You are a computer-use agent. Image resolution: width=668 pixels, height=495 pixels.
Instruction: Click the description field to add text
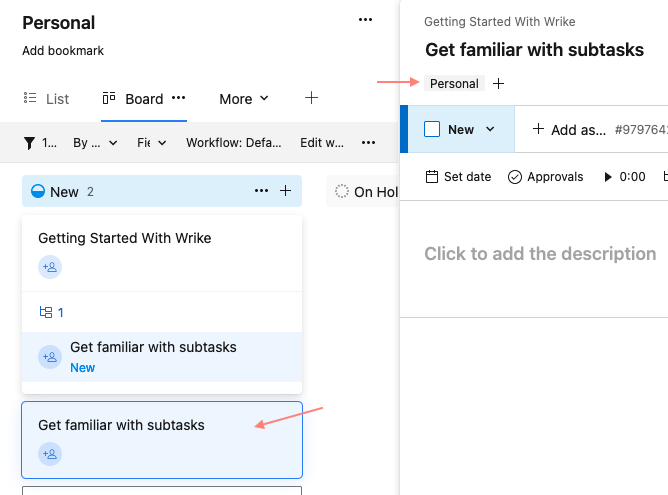point(540,254)
